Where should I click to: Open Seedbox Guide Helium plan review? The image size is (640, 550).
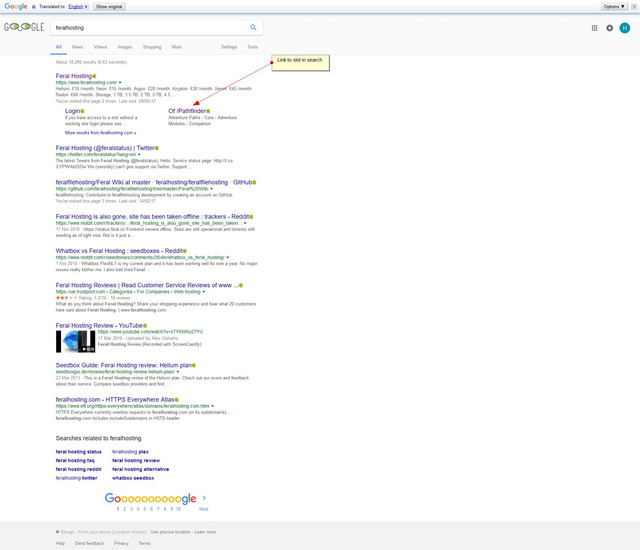[124, 365]
